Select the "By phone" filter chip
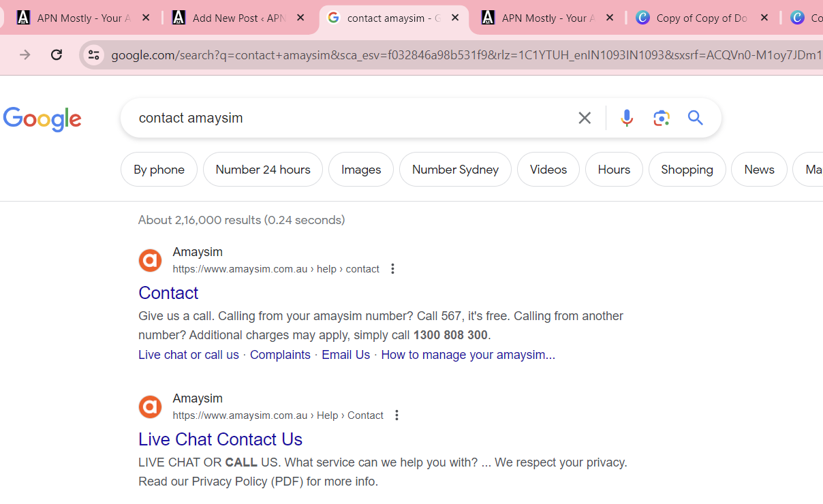823x504 pixels. point(159,169)
